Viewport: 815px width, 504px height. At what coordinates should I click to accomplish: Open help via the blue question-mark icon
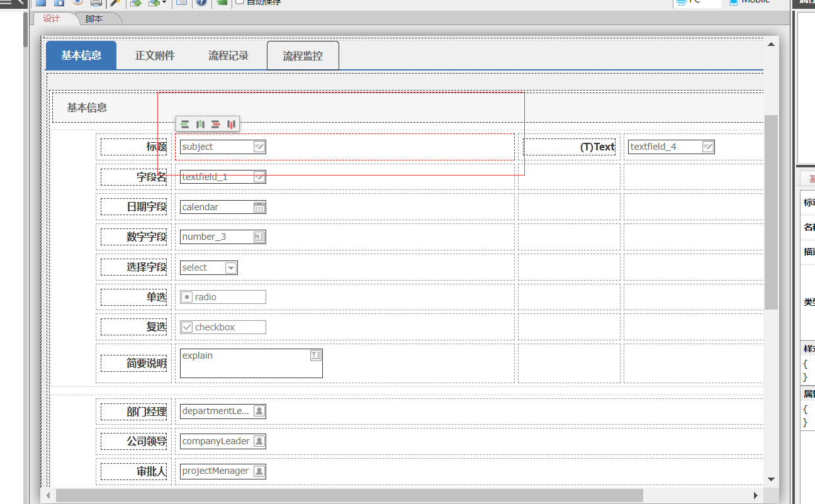click(201, 2)
